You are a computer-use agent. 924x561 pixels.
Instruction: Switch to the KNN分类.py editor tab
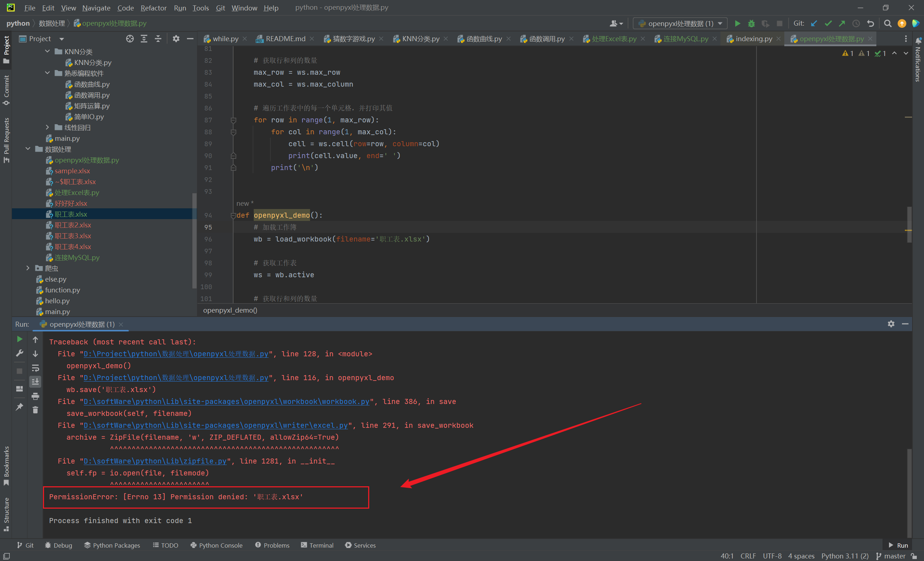[420, 39]
